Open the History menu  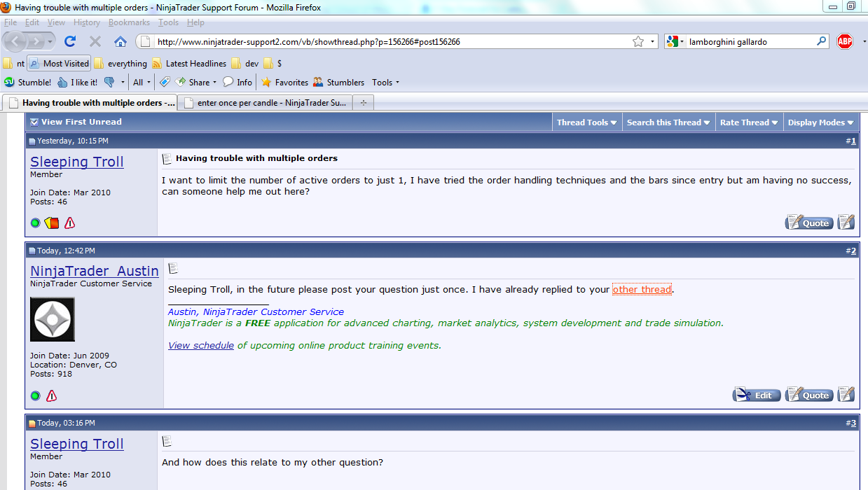coord(86,22)
